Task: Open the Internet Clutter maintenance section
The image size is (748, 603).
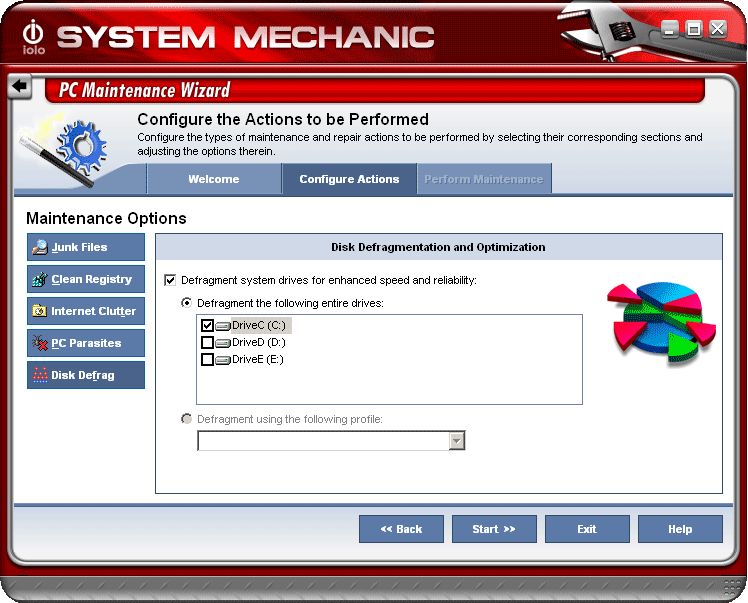Action: [x=86, y=311]
